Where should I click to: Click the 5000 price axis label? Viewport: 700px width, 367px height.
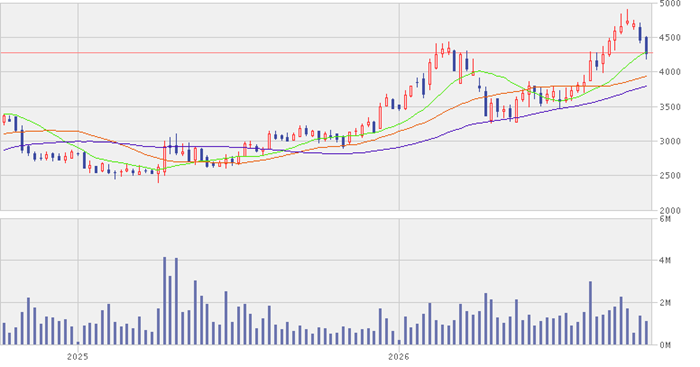pos(670,4)
